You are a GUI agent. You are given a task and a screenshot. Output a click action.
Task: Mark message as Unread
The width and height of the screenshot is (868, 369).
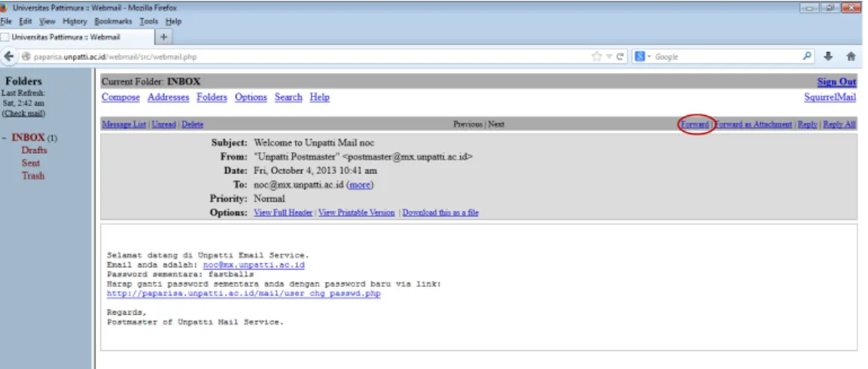[x=164, y=124]
